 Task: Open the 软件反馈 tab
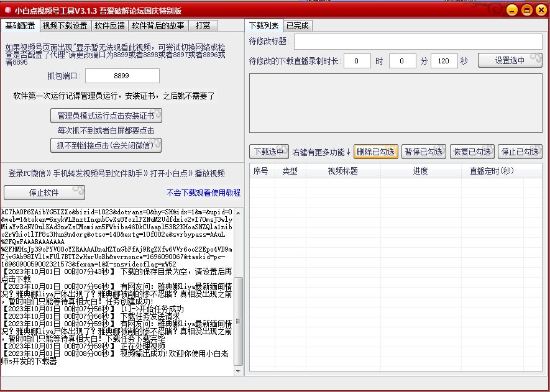coord(110,26)
